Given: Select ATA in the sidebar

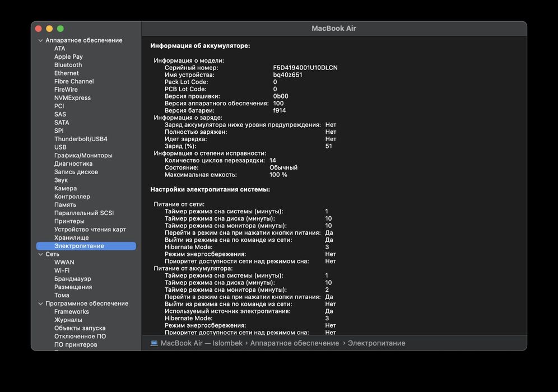Looking at the screenshot, I should [60, 48].
